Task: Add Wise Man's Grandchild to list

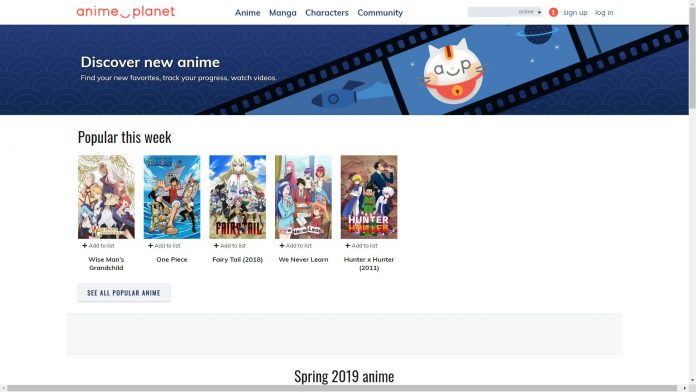Action: pyautogui.click(x=98, y=245)
